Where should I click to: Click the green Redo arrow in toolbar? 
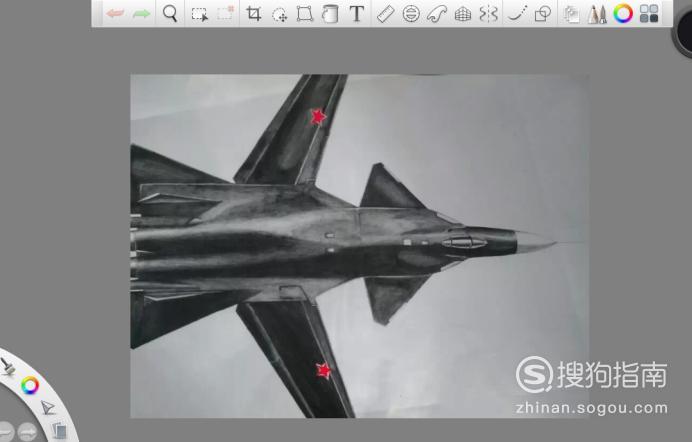(x=141, y=14)
